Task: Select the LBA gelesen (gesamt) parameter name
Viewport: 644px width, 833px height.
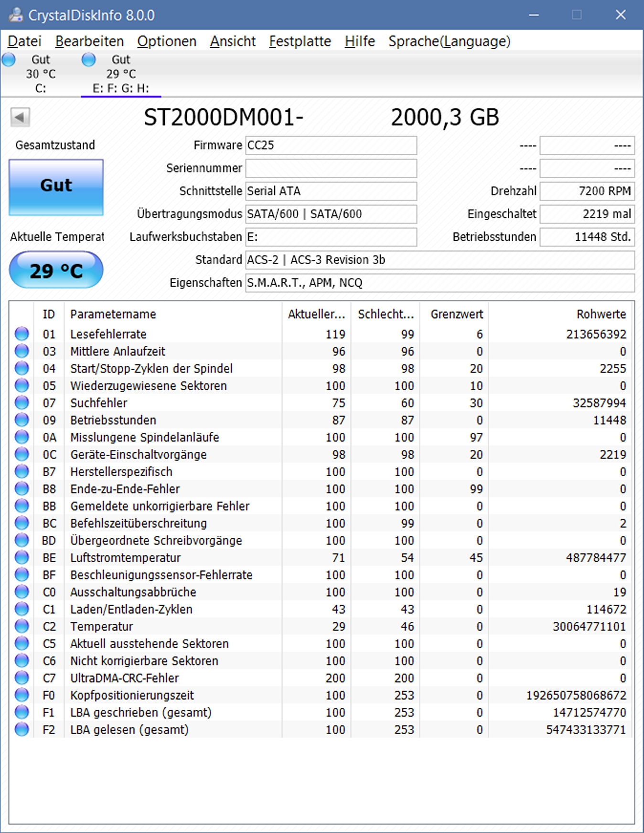Action: pos(129,729)
